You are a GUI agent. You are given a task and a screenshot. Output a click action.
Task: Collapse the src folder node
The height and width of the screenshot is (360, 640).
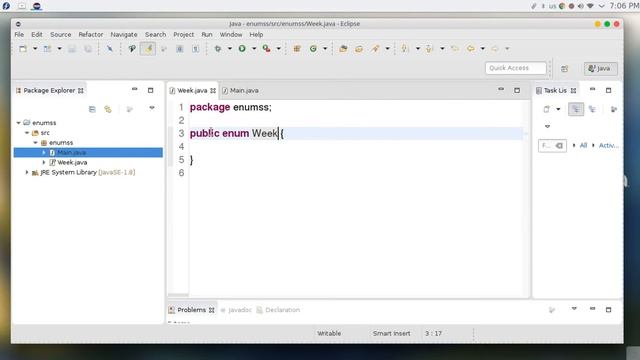(x=27, y=133)
